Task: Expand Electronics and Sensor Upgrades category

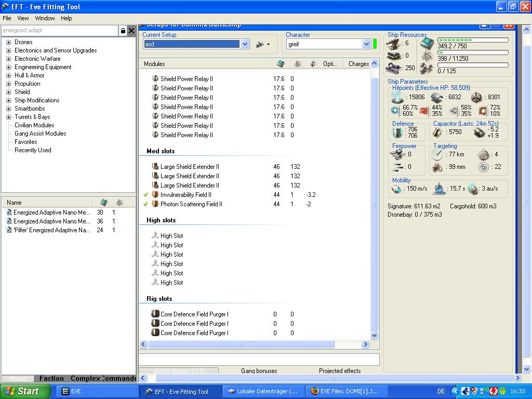Action: (8, 50)
